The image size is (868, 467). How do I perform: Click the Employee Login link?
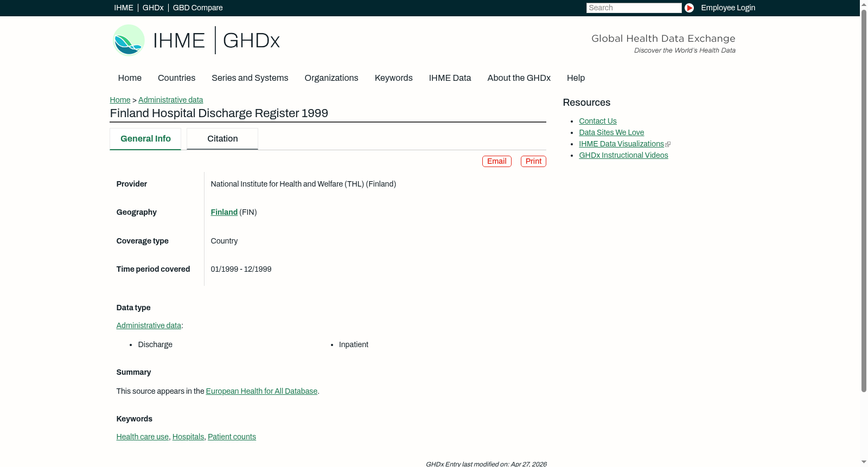click(728, 8)
